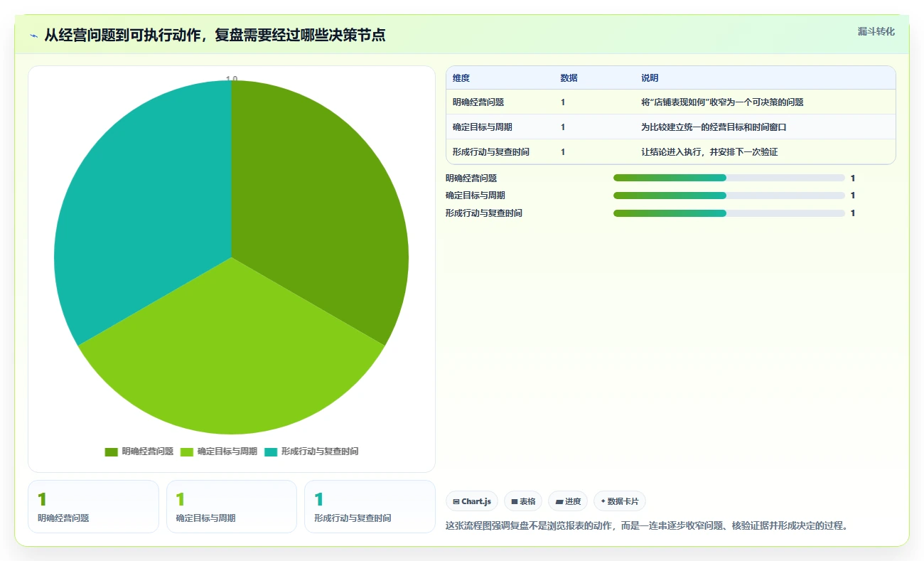Open the 明确经营问题 data card
The width and height of the screenshot is (924, 561).
pos(93,506)
